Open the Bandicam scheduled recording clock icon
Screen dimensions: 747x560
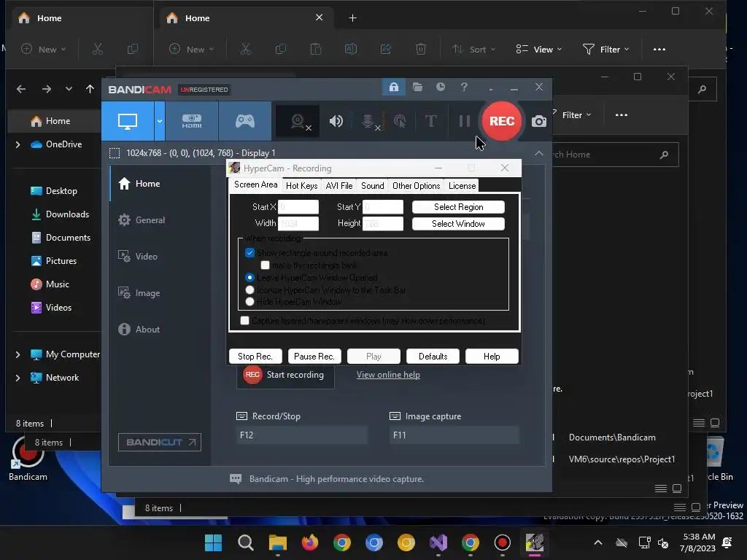[441, 87]
